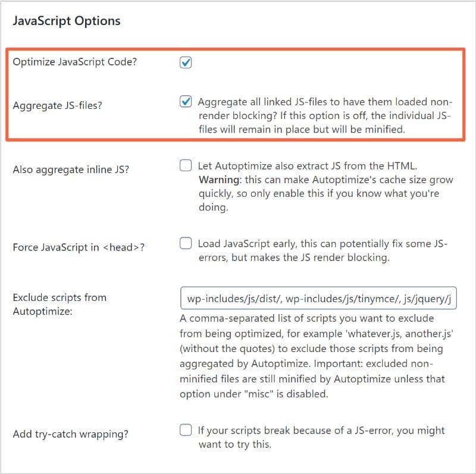Check the Add try-catch wrapping checkbox

tap(186, 429)
